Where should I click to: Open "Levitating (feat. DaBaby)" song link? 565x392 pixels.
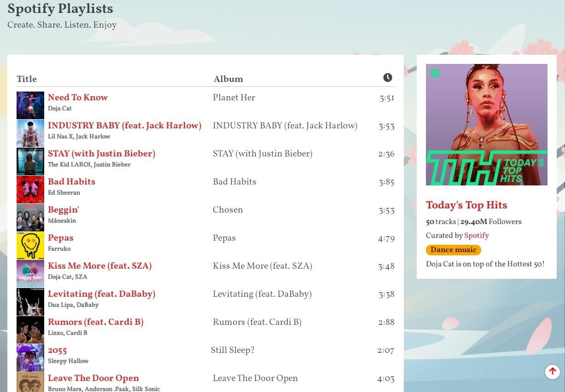click(102, 294)
